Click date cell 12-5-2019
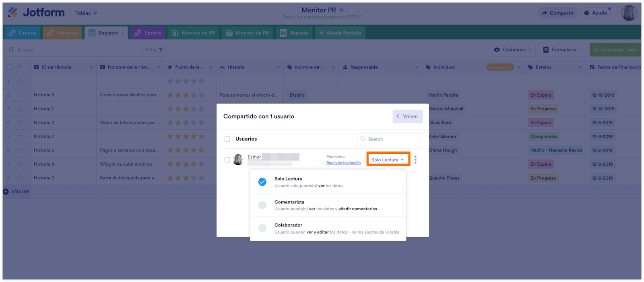Screen dimensions: 644x282 pyautogui.click(x=602, y=122)
